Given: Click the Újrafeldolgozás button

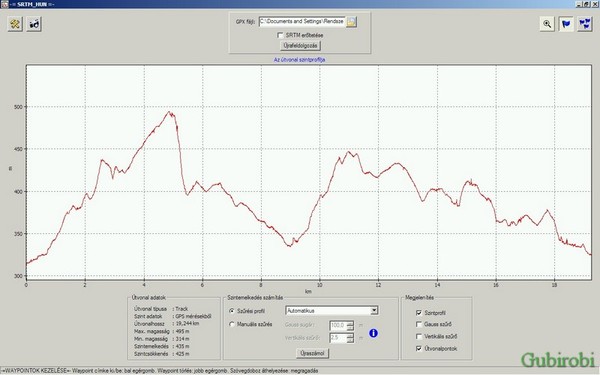Looking at the screenshot, I should click(x=300, y=46).
